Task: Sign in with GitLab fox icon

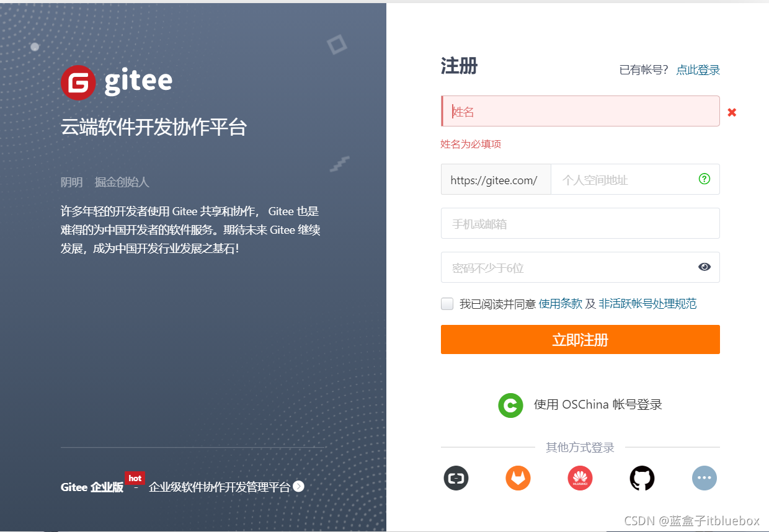Action: [518, 478]
